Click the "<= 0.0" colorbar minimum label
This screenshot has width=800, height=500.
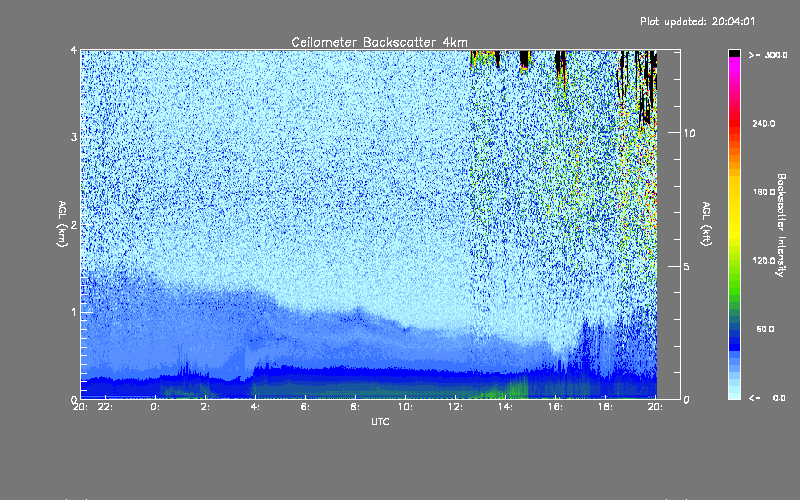(x=767, y=398)
